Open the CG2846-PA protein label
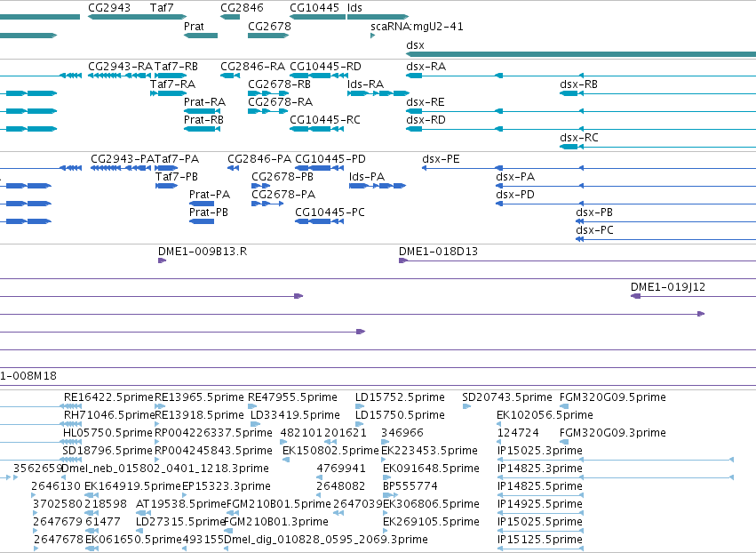 259,159
